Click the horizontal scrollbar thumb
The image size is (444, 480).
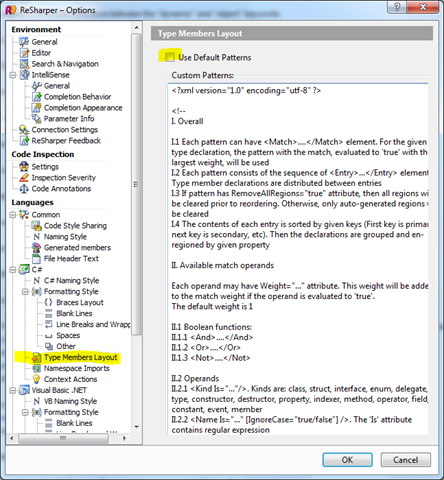(x=63, y=438)
